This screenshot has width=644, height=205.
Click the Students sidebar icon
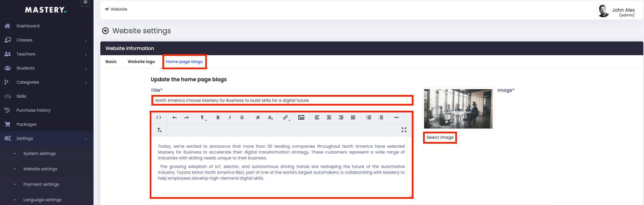coord(8,68)
